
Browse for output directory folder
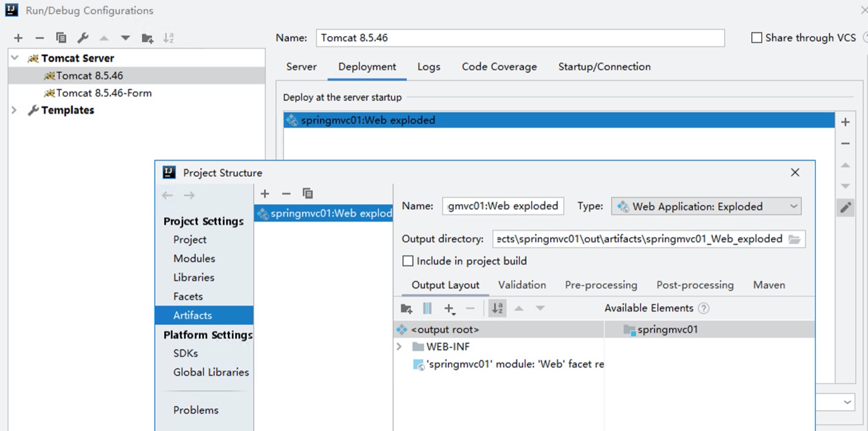(794, 239)
